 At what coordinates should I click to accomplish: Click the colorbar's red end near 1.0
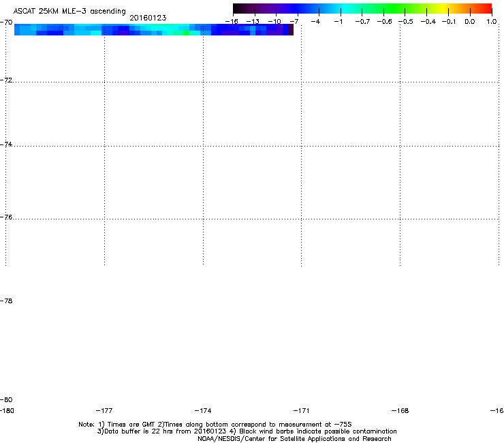pos(487,8)
